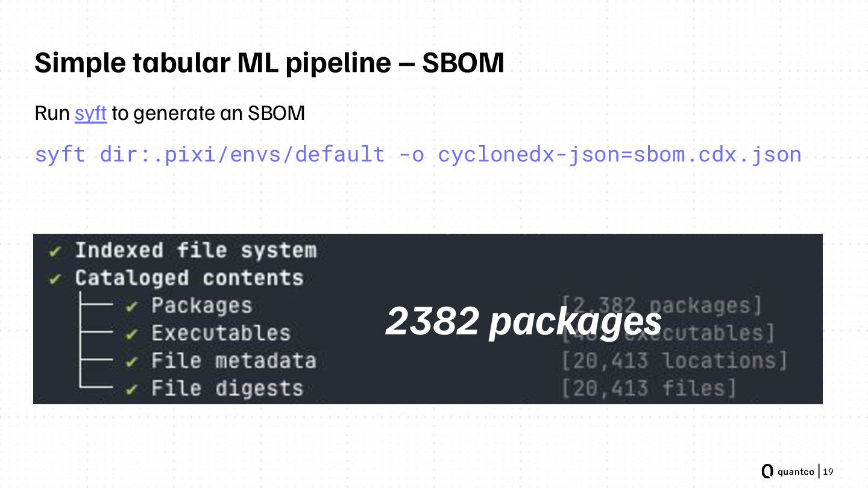Click the syft dir command line text
Viewport: 868px width, 488px height.
(x=418, y=154)
